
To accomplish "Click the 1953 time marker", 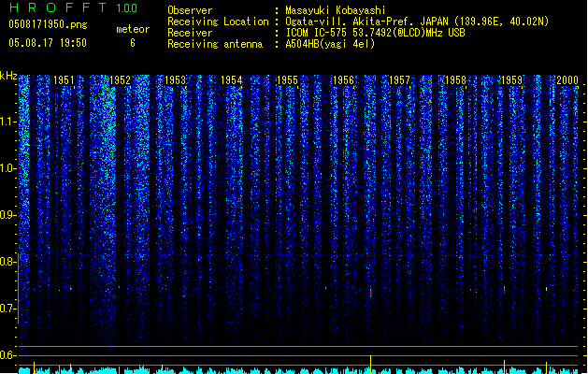I will (176, 80).
